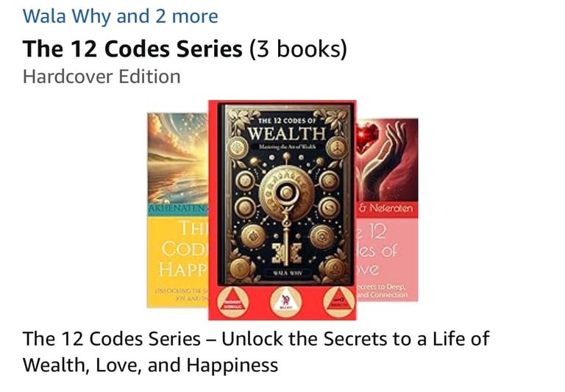This screenshot has height=392, width=565.
Task: Open the yellow Codes of Happiness book cover
Action: [177, 210]
